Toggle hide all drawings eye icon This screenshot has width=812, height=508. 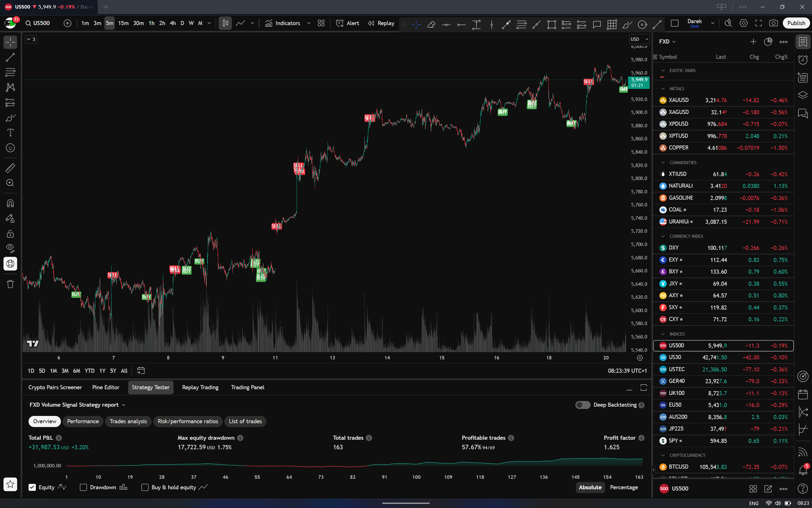click(10, 248)
